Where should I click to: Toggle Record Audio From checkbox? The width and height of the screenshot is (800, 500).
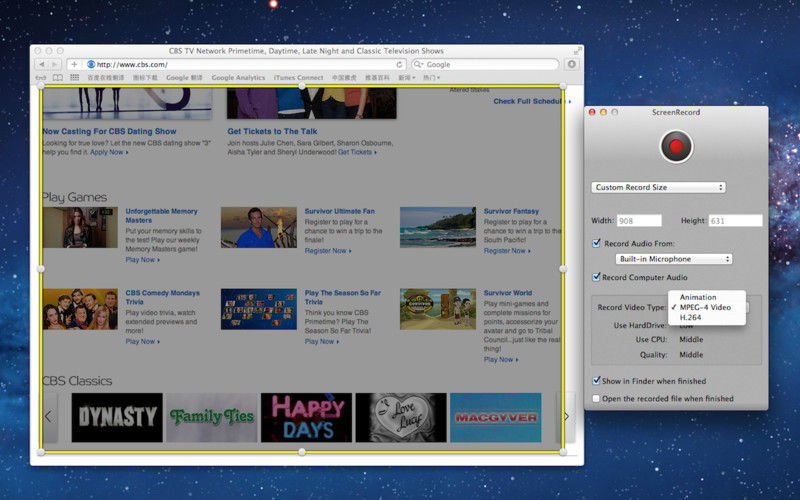596,243
